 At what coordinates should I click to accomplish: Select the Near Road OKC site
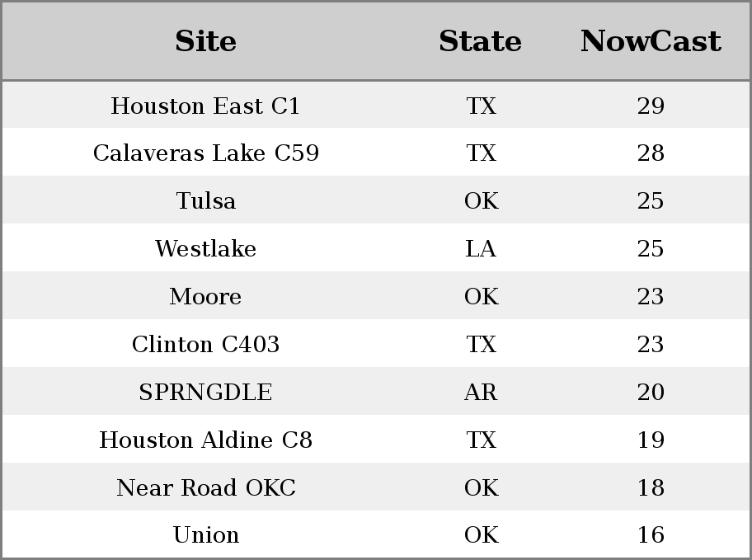tap(206, 487)
